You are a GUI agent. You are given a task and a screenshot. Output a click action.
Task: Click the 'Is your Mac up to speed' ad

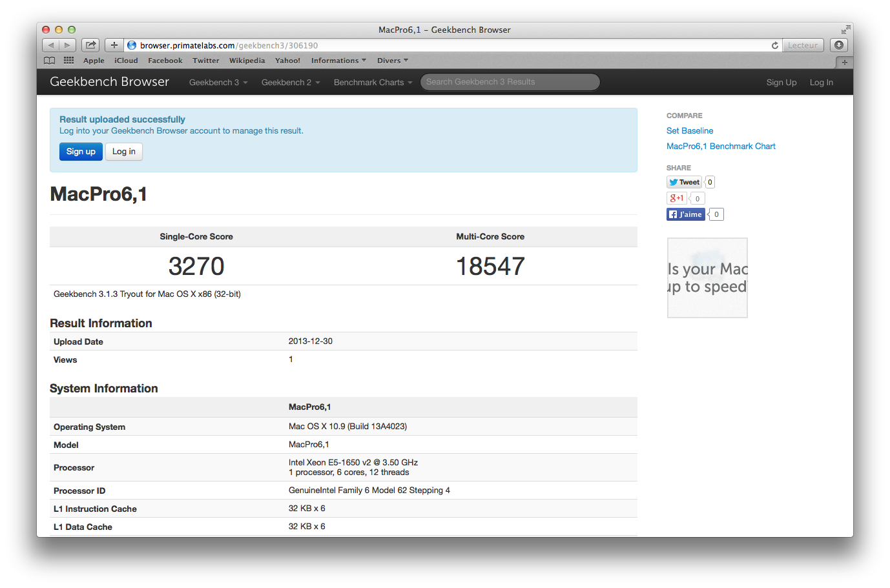click(707, 278)
